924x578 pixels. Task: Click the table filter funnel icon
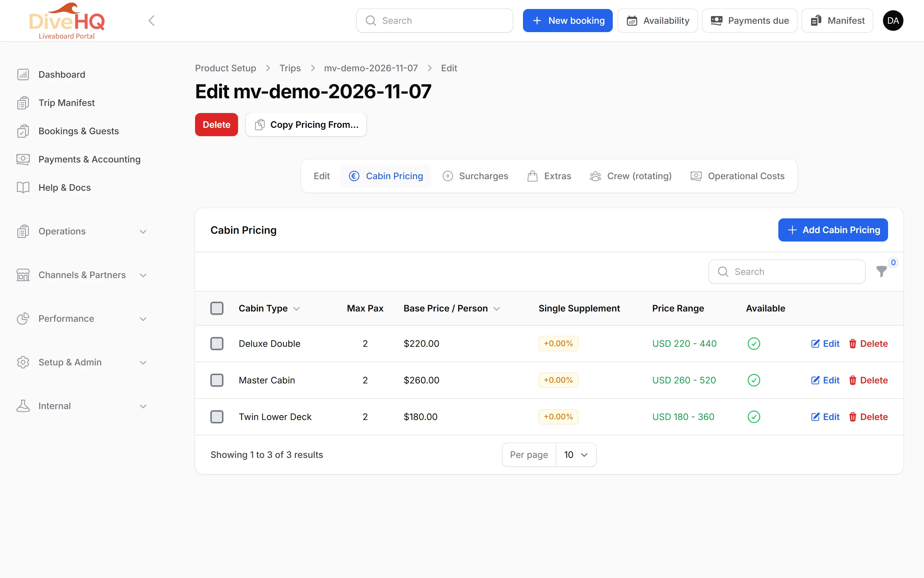click(881, 272)
